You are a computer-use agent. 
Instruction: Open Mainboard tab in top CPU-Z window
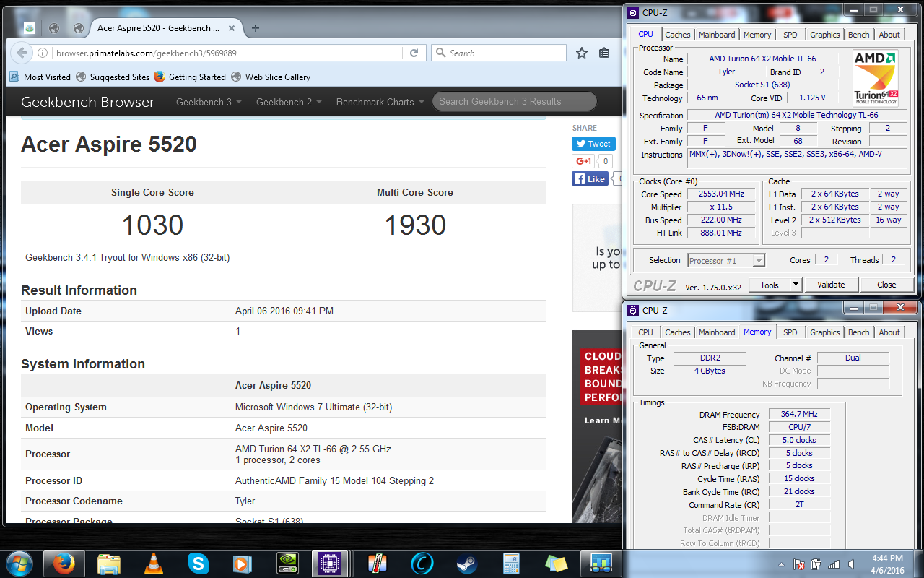point(717,34)
